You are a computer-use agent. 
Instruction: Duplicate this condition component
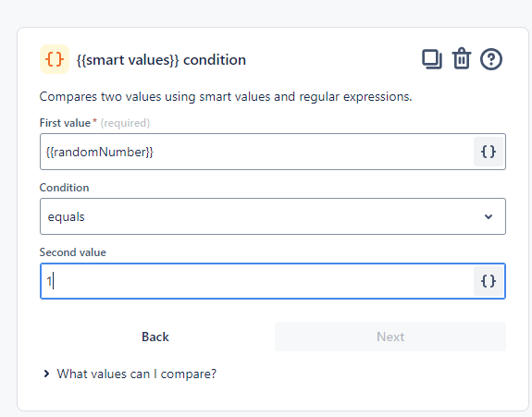[x=432, y=59]
